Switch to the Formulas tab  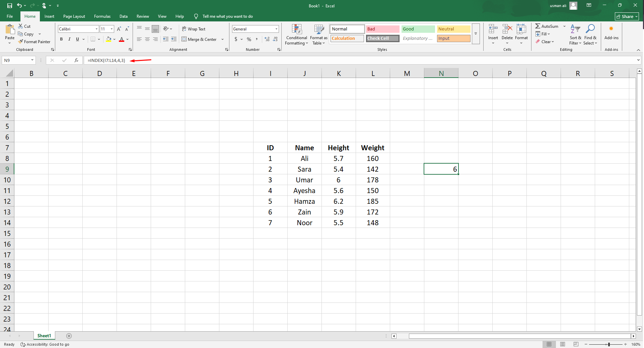102,16
